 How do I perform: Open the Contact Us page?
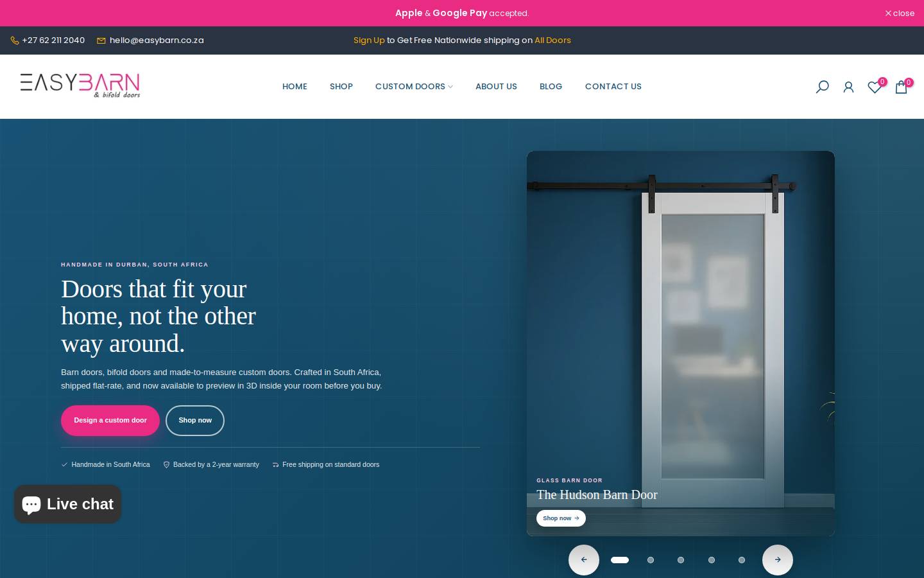(x=613, y=87)
